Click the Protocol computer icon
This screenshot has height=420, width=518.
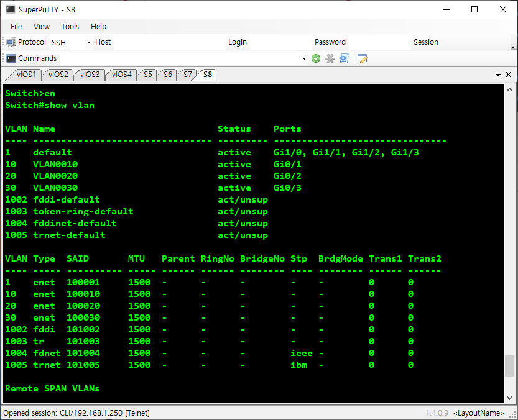pos(11,42)
